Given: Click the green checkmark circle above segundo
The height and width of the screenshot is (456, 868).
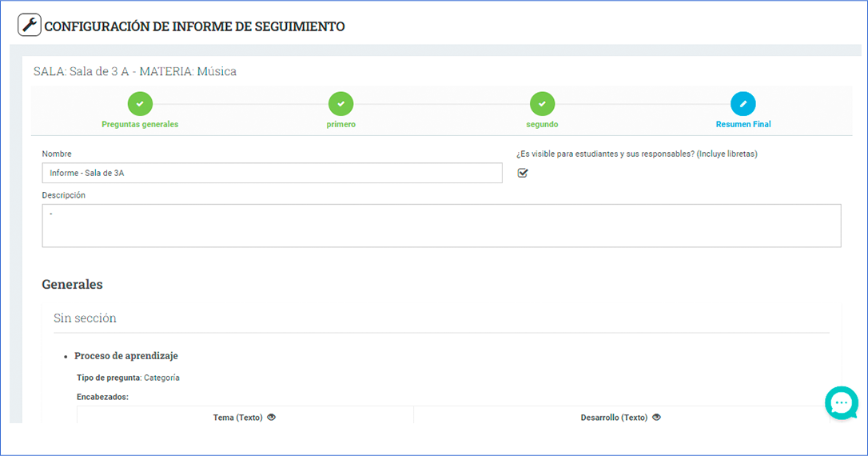Looking at the screenshot, I should [x=542, y=104].
